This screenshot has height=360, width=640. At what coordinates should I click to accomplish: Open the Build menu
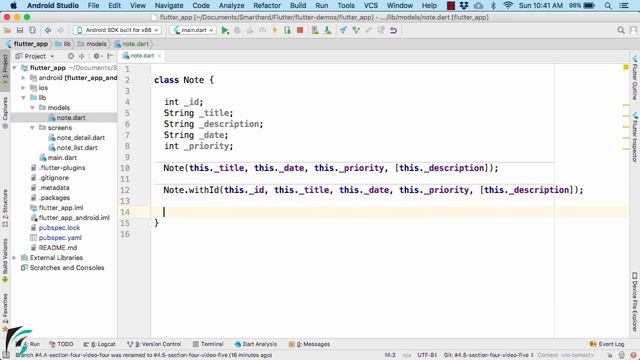coord(298,5)
